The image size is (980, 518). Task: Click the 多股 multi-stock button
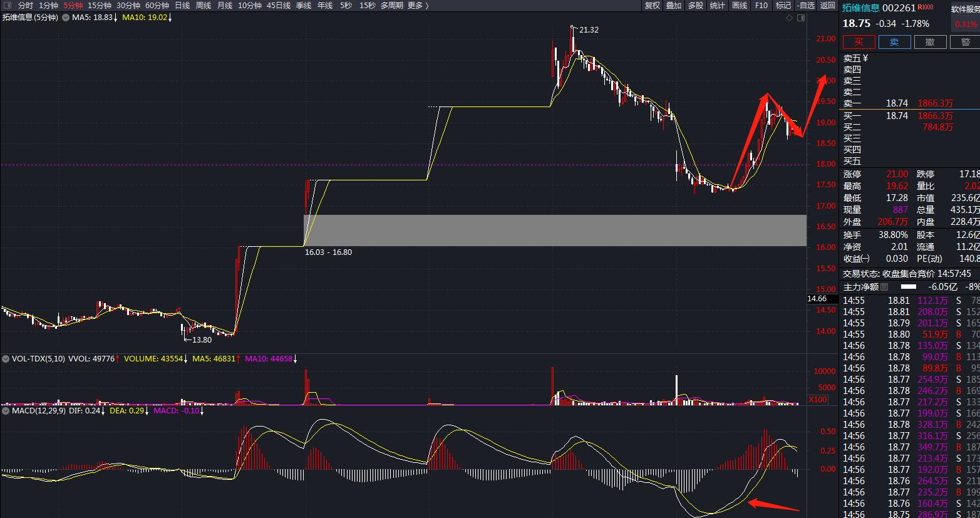click(696, 5)
